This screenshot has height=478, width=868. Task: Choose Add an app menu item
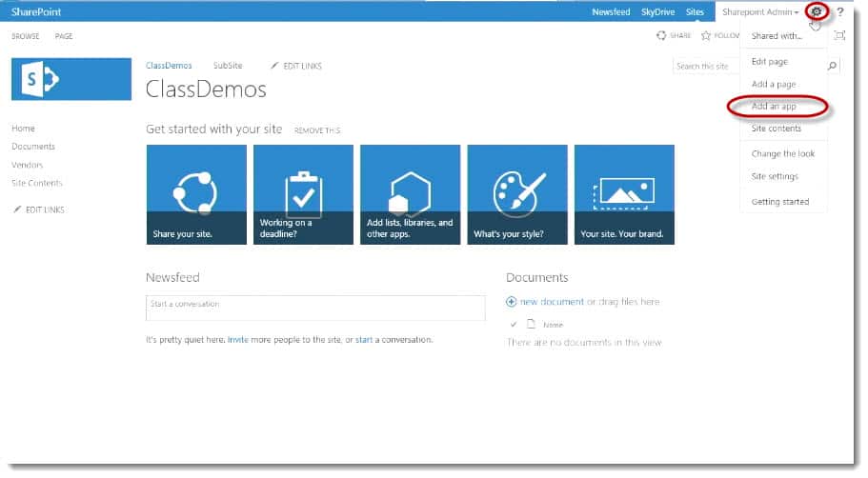[x=774, y=106]
